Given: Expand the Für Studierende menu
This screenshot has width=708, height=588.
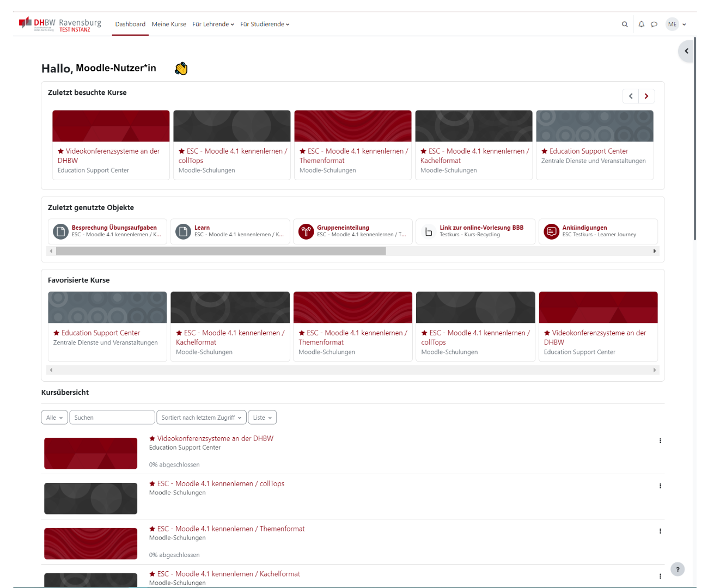Looking at the screenshot, I should 265,24.
